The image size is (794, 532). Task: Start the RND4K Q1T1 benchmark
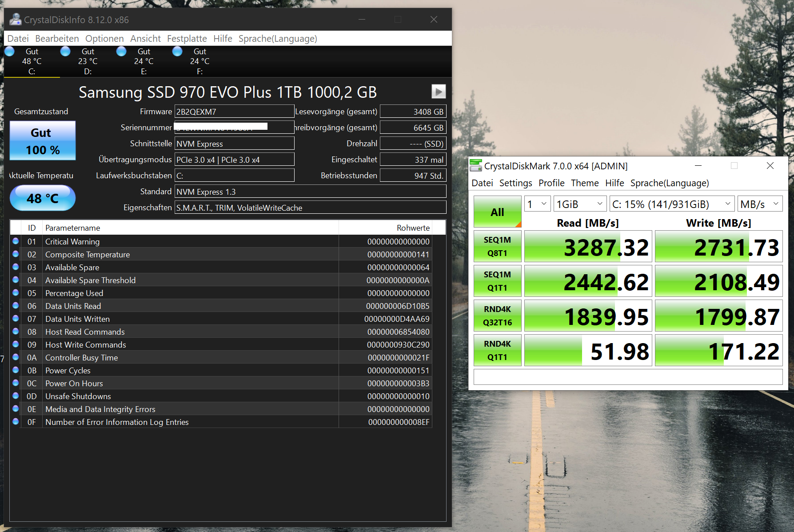(497, 350)
